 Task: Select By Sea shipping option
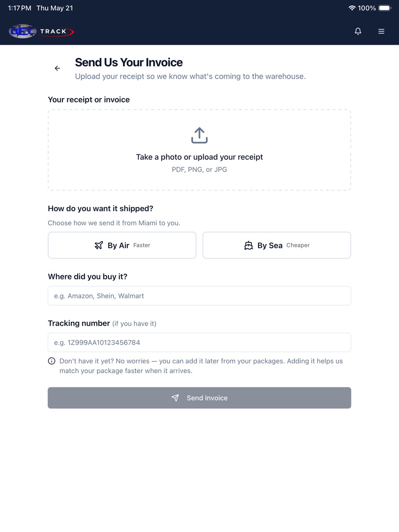[277, 245]
